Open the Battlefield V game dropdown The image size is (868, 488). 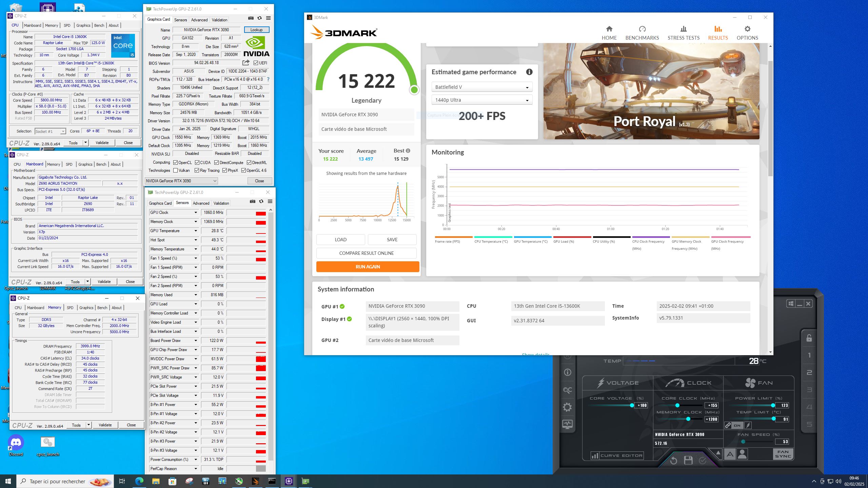tap(482, 87)
